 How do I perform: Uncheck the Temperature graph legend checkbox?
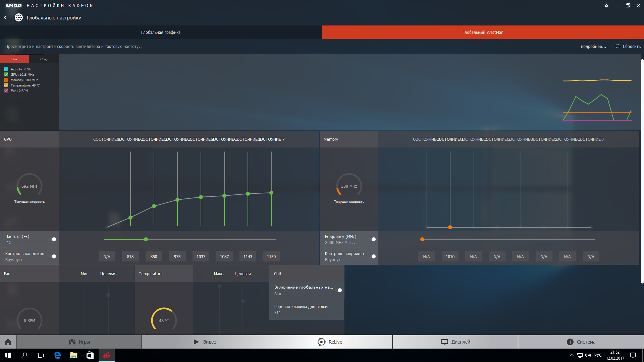click(6, 85)
